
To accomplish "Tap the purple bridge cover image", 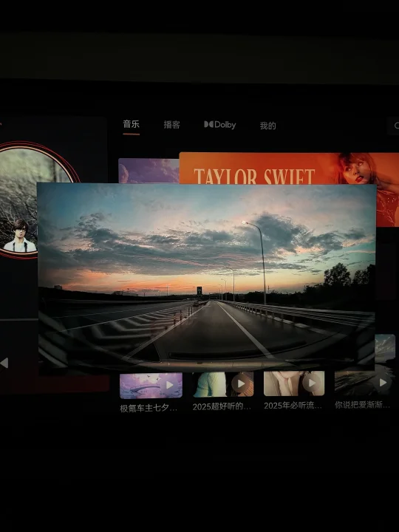I will click(x=151, y=386).
